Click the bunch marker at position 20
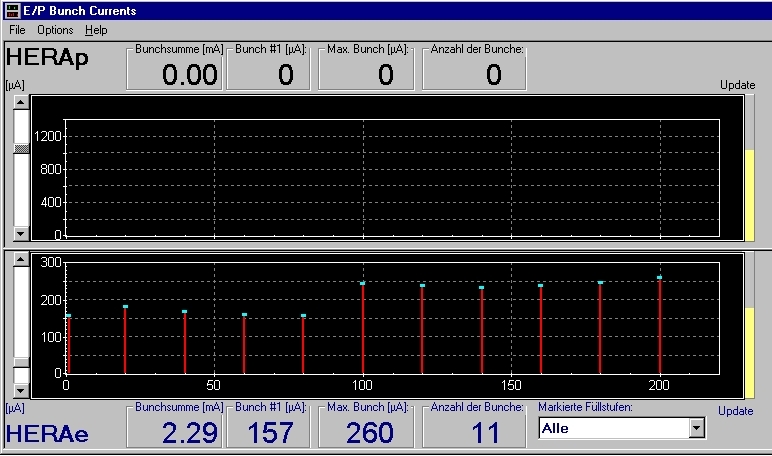The width and height of the screenshot is (772, 456). tap(125, 306)
